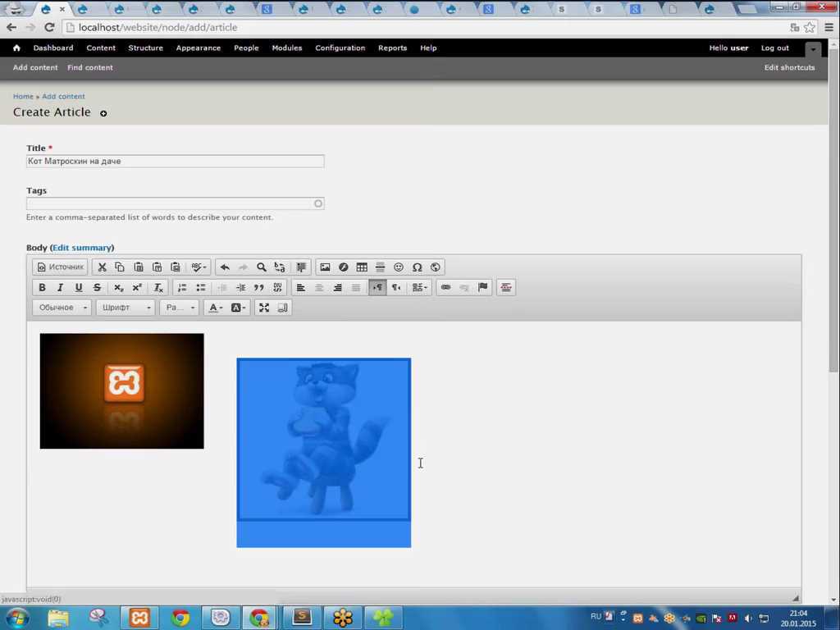This screenshot has height=630, width=840.
Task: Click the Log out link
Action: coord(774,48)
